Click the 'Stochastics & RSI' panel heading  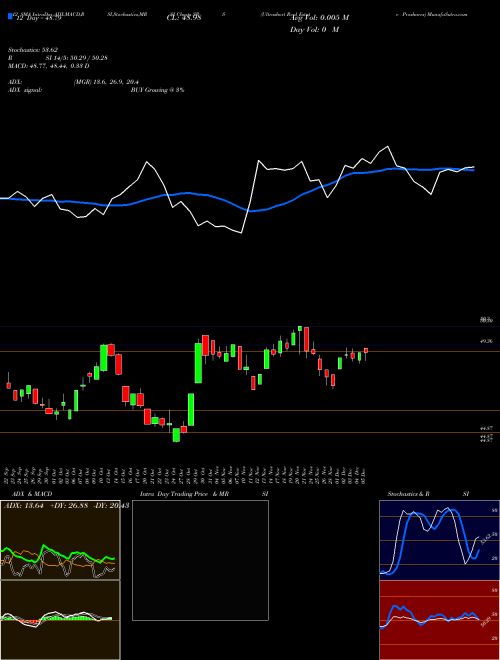point(428,494)
